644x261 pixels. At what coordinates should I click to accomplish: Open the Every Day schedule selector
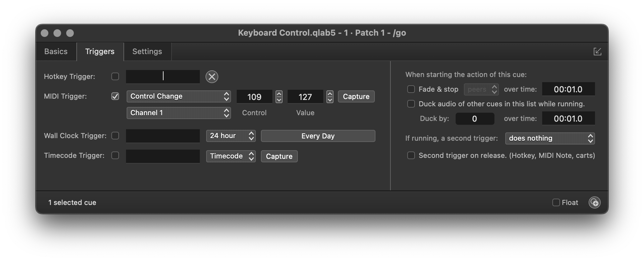[318, 136]
